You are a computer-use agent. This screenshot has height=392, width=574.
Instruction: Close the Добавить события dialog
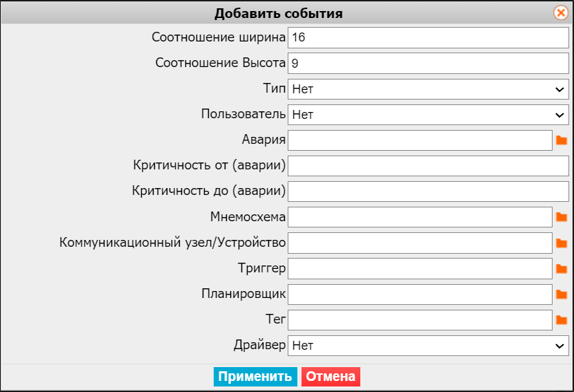[x=561, y=13]
